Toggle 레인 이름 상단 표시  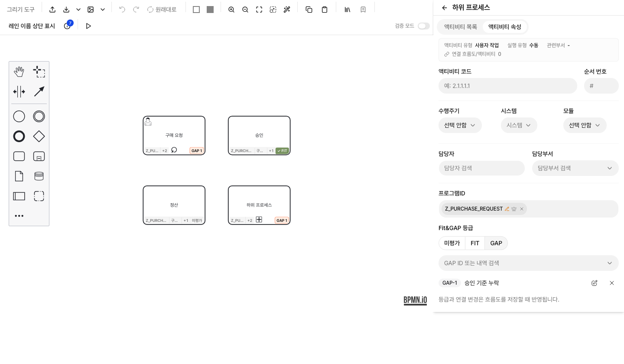click(32, 26)
